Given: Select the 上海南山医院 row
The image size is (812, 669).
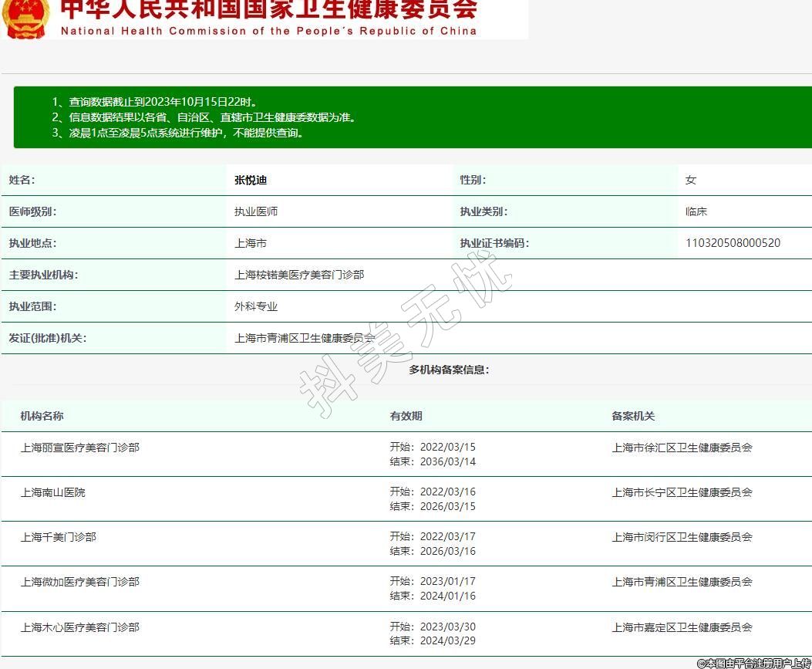Looking at the screenshot, I should click(x=53, y=492).
